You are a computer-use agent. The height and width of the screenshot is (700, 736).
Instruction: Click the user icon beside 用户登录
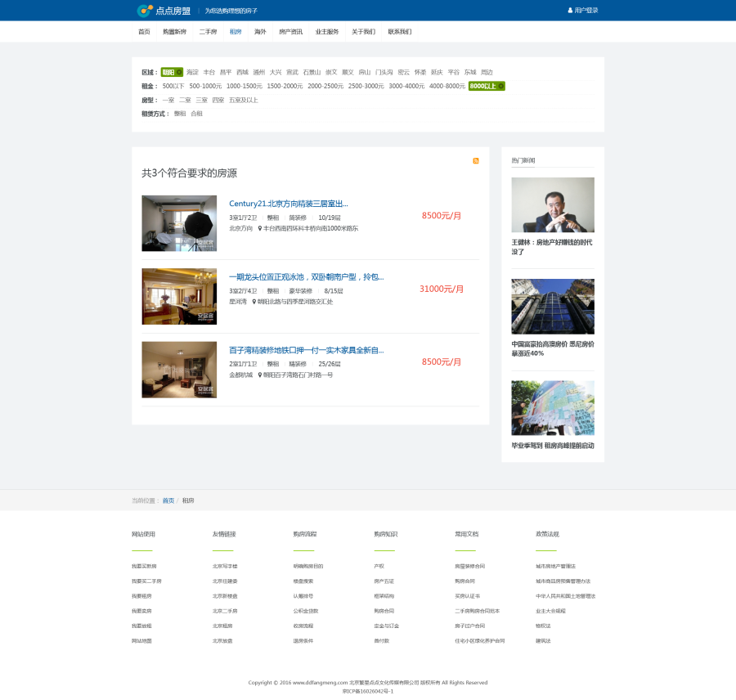tap(570, 11)
